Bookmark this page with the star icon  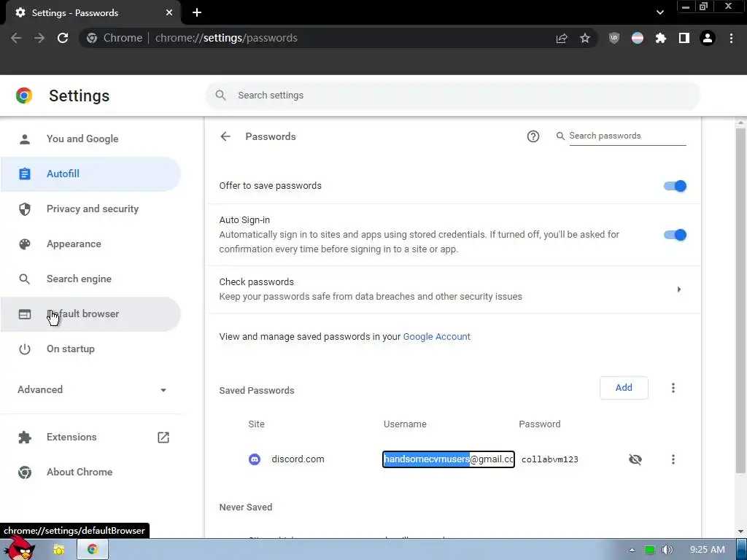(x=585, y=38)
